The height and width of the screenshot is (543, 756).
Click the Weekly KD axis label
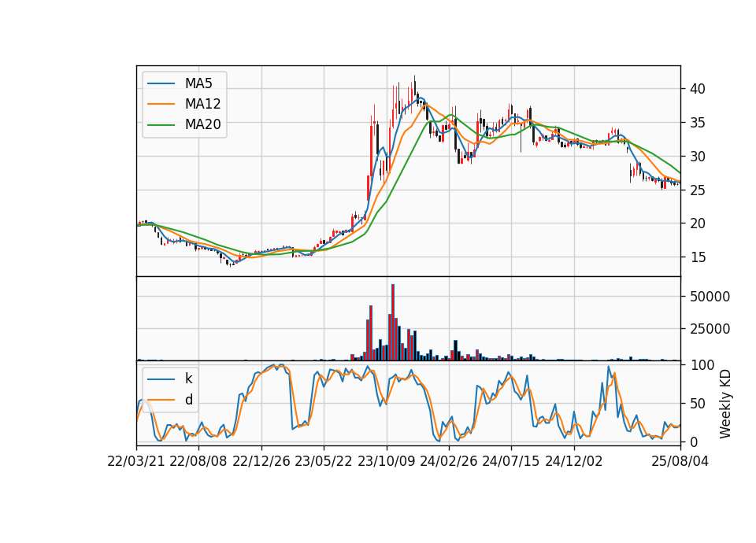coord(725,404)
